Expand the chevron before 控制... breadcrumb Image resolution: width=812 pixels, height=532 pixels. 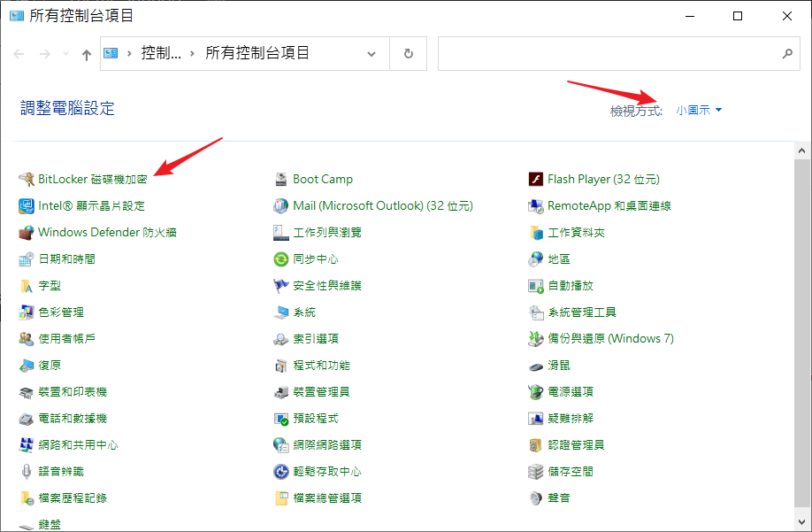tap(129, 53)
